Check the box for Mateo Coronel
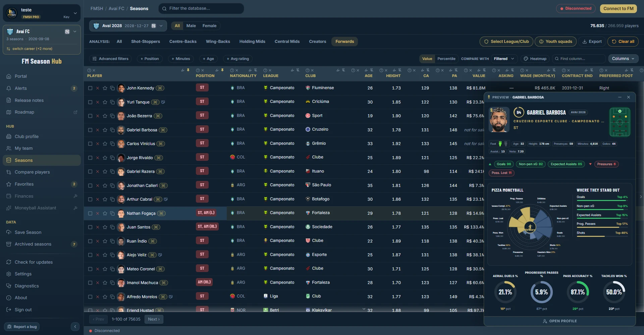The image size is (644, 335). click(x=90, y=269)
